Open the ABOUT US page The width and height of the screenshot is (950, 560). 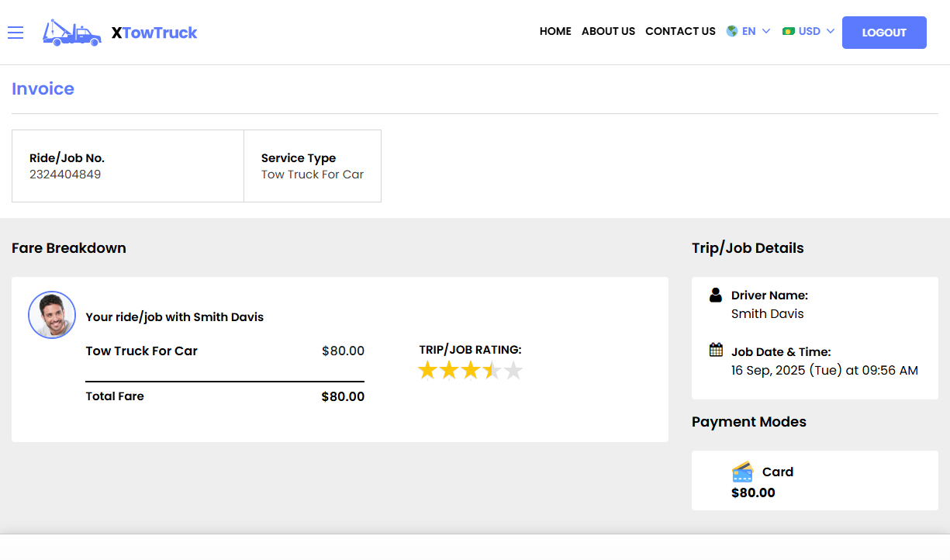608,31
